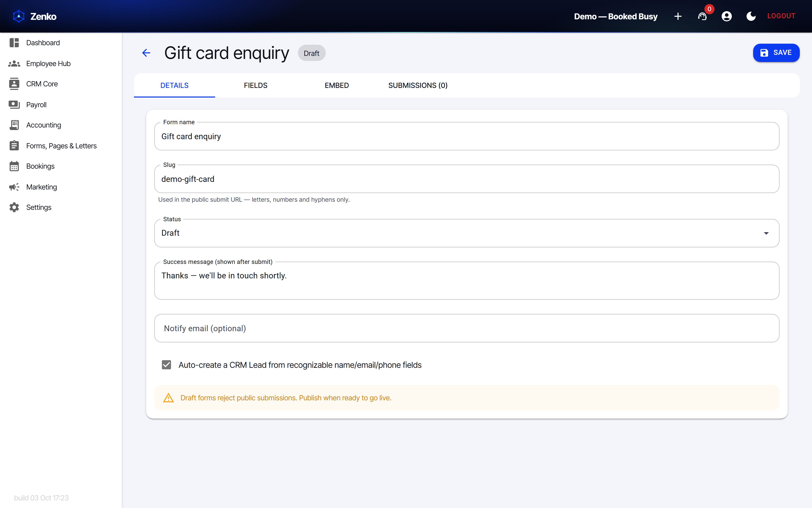The image size is (812, 508).
Task: Focus the Notify email (optional) field
Action: [x=467, y=328]
